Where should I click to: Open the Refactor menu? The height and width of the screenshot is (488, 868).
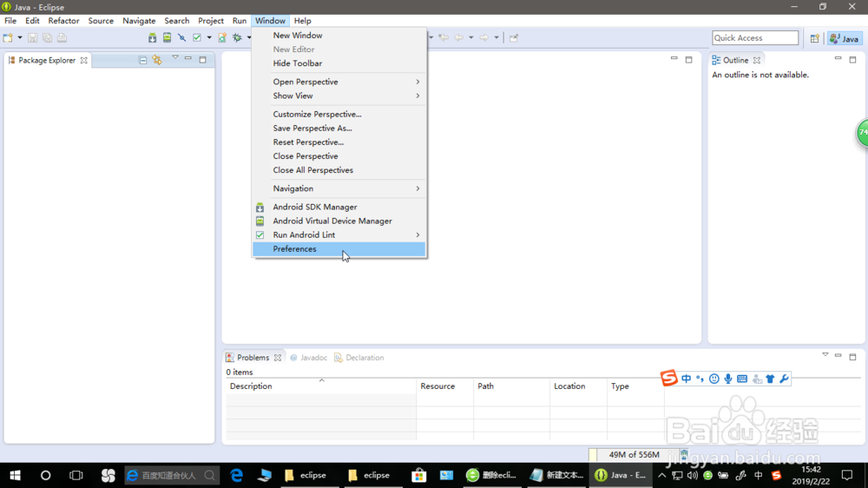click(63, 21)
